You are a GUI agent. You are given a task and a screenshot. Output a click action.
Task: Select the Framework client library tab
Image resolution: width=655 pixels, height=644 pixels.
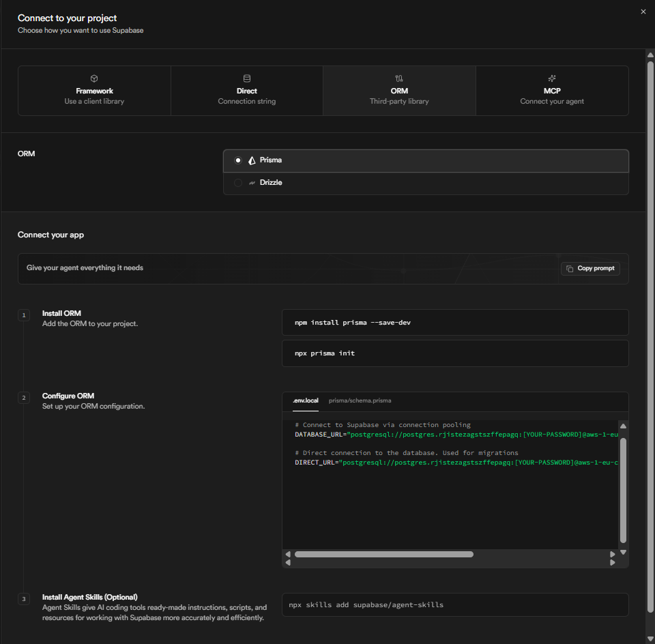pos(94,91)
